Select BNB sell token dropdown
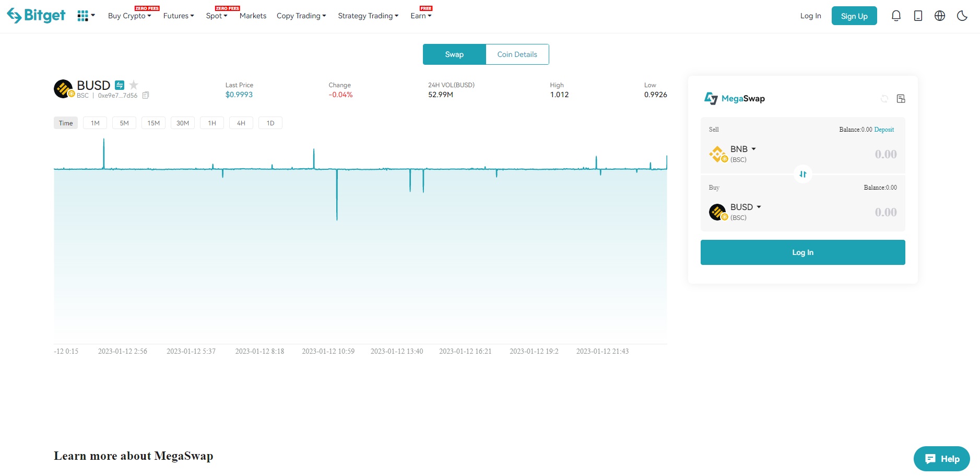 743,149
